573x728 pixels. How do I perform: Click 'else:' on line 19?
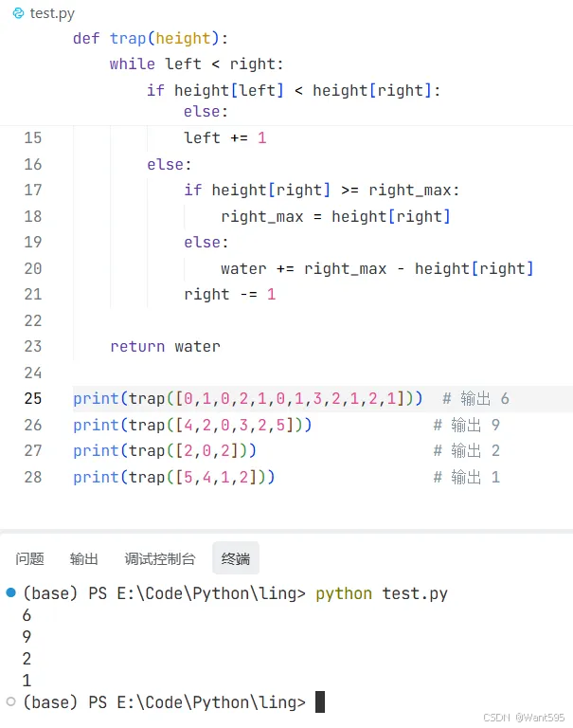[x=206, y=243]
